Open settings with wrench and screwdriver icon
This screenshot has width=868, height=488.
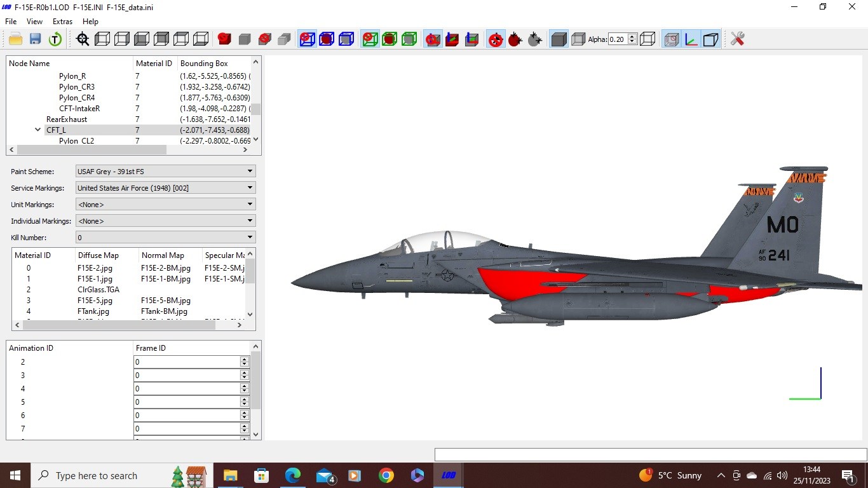(x=737, y=39)
